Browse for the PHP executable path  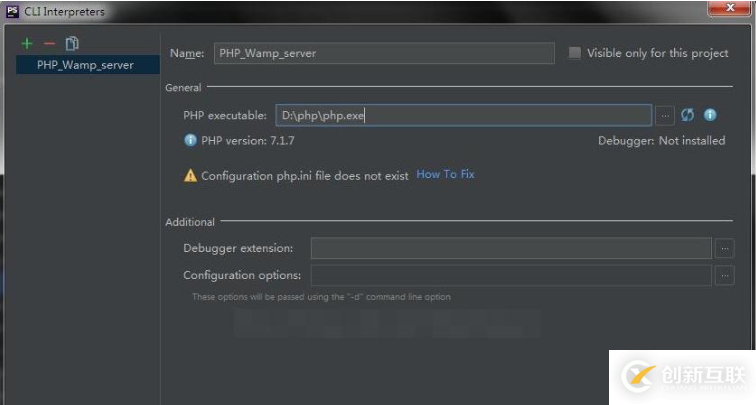pos(665,115)
